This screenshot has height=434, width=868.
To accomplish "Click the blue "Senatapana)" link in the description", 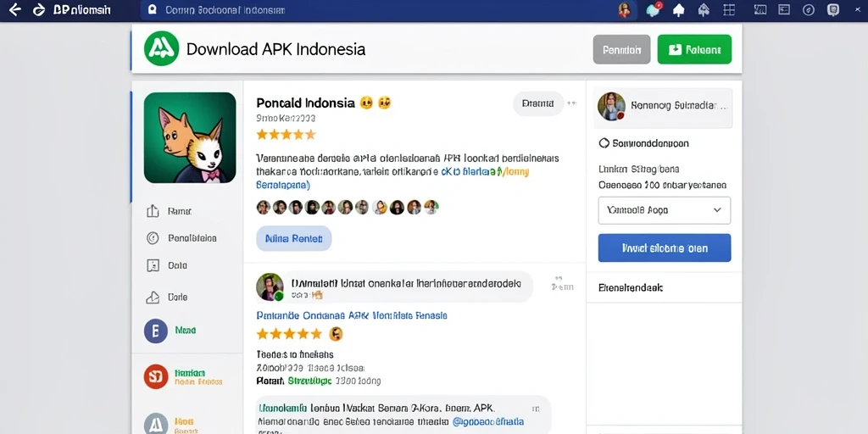I will [283, 184].
